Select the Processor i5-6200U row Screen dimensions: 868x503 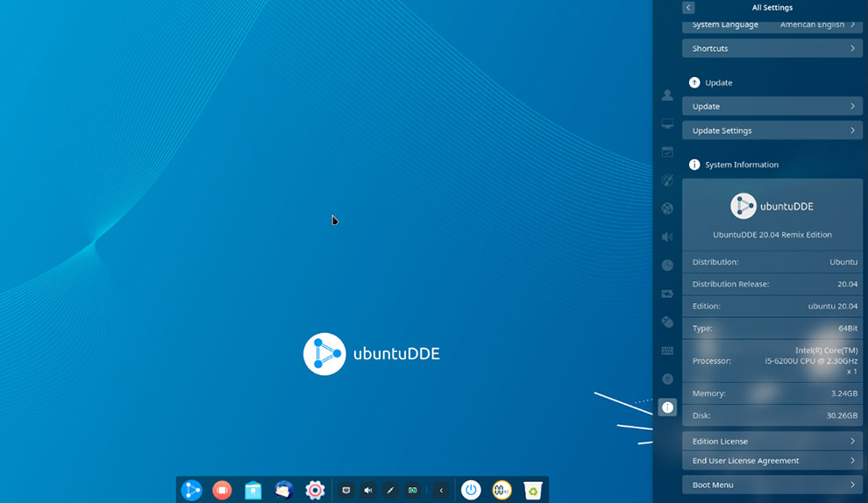(x=772, y=361)
